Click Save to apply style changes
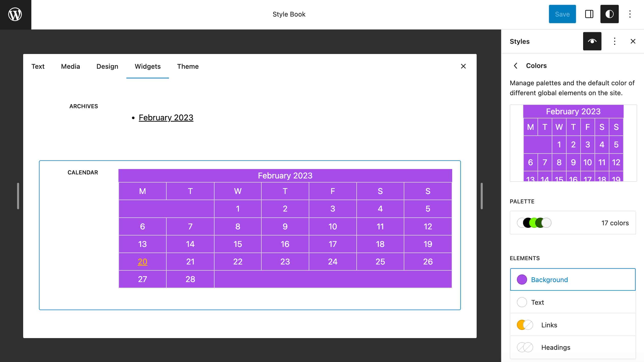Viewport: 644px width, 362px height. click(x=562, y=14)
